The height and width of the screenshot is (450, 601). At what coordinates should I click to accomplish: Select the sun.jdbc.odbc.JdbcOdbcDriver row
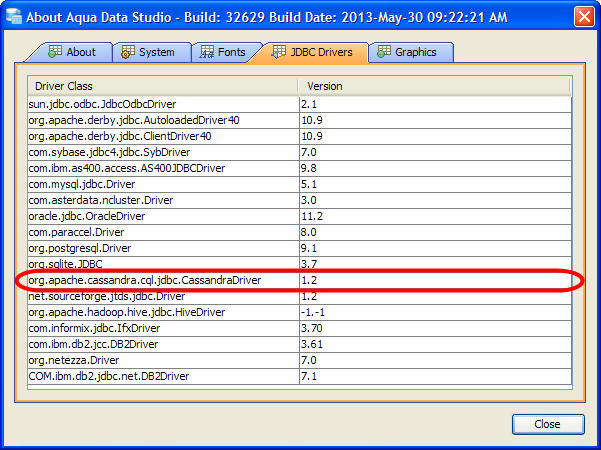click(300, 104)
